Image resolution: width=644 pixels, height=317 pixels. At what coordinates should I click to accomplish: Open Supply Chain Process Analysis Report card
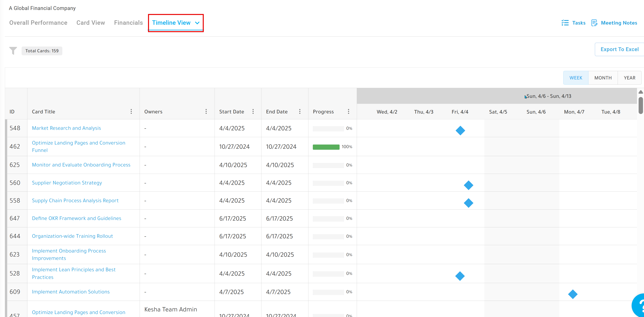tap(75, 200)
